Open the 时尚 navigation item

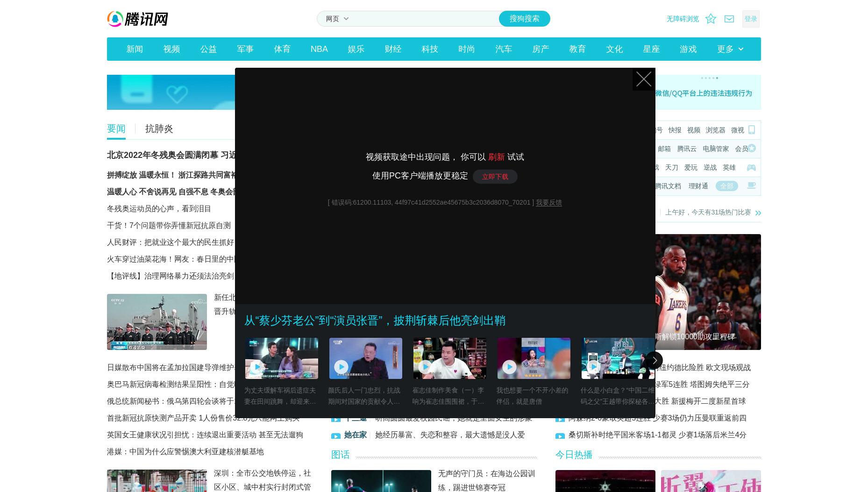click(x=467, y=49)
